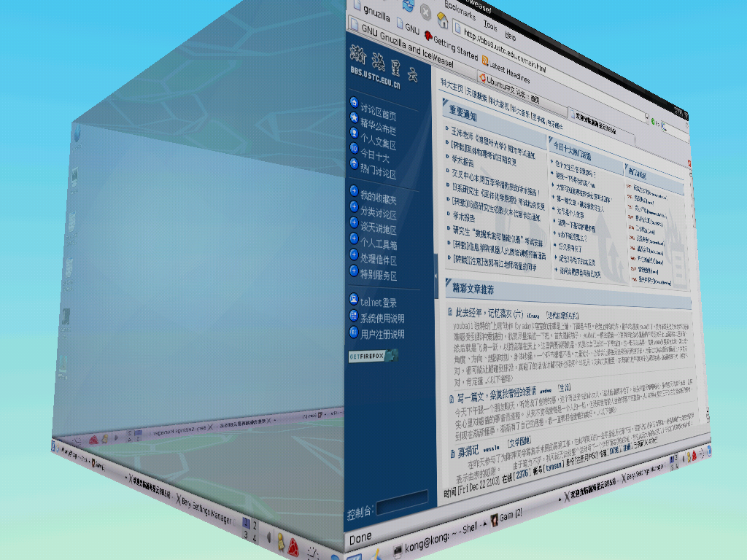
Task: Open the 此去经年，记忆落灰 article
Action: (489, 314)
